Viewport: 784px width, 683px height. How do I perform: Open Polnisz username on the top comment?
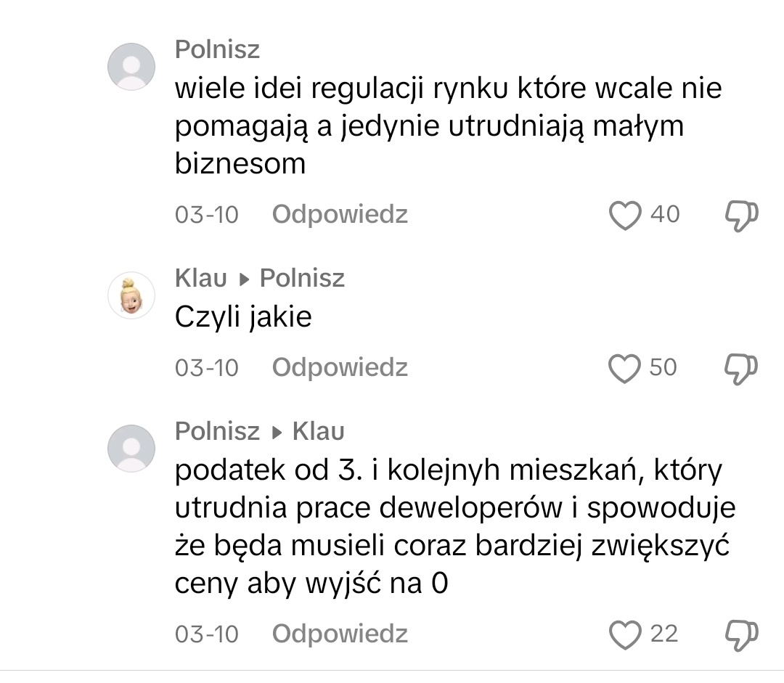point(217,50)
